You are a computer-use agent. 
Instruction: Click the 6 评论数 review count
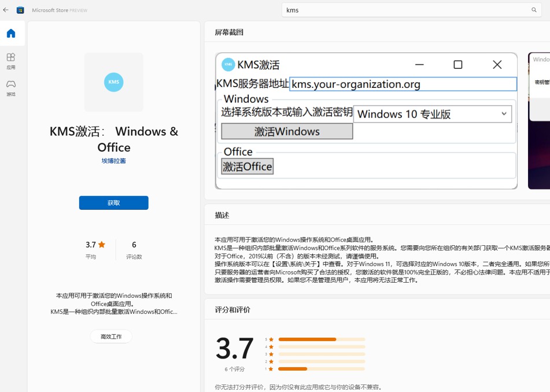[x=134, y=250]
